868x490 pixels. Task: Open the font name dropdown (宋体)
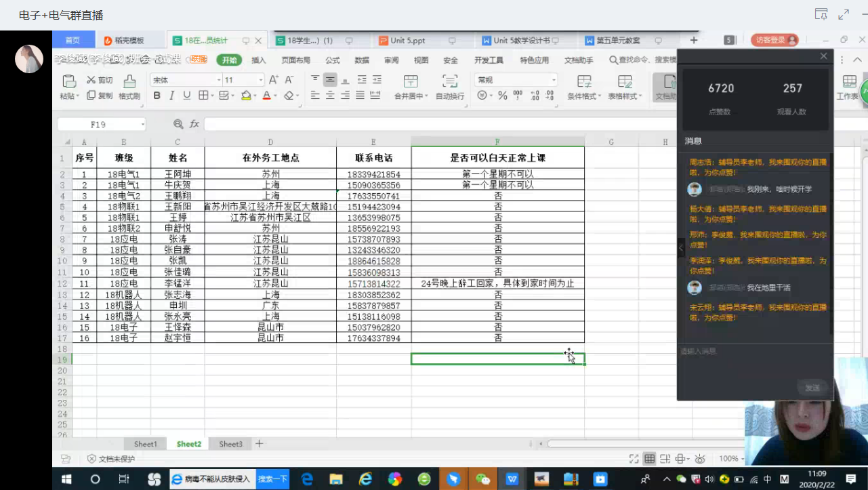pyautogui.click(x=219, y=80)
